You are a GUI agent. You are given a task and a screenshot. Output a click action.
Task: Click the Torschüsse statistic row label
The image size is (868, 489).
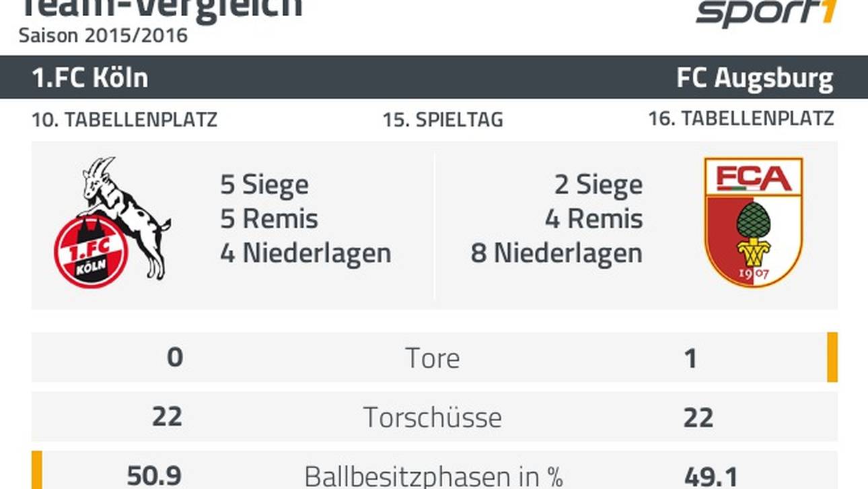[433, 418]
